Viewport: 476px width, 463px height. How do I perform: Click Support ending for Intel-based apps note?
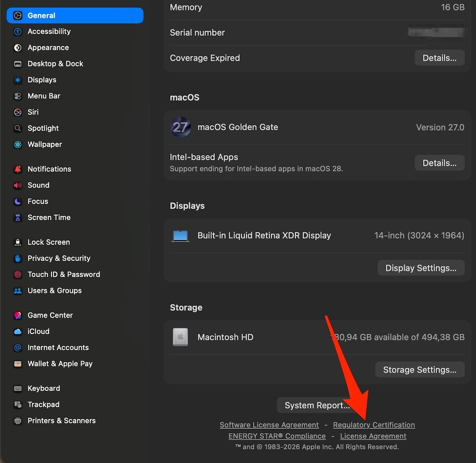point(256,168)
